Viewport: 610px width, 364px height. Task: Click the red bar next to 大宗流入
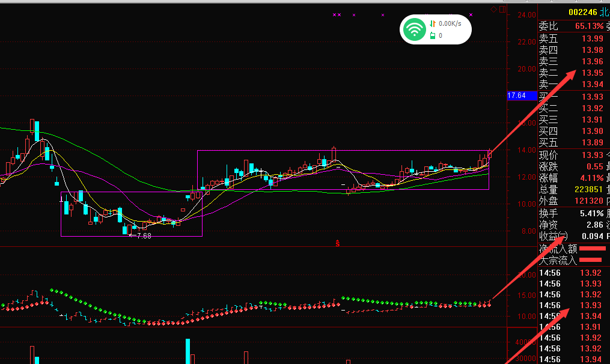pyautogui.click(x=591, y=259)
